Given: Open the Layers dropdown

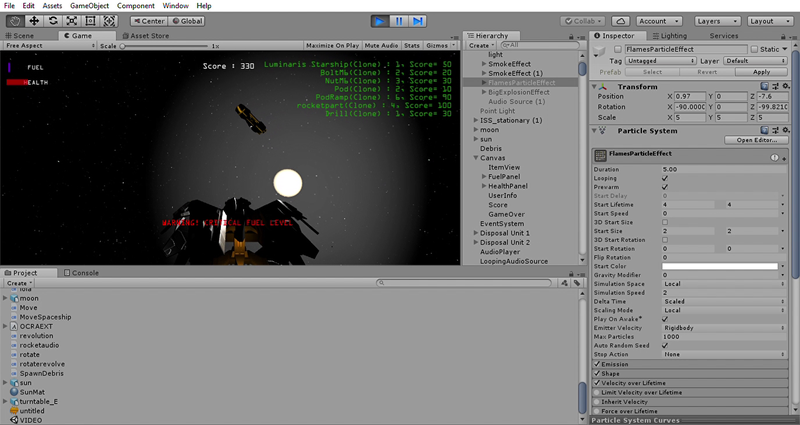Looking at the screenshot, I should point(717,20).
